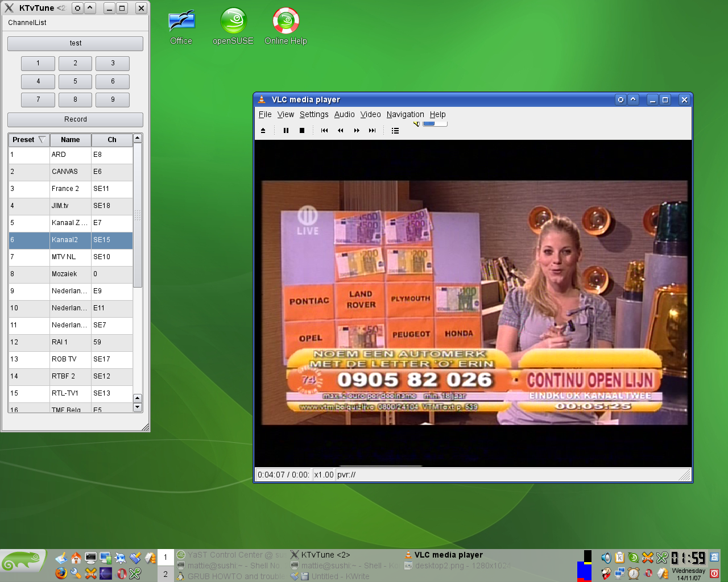Select the MTV NL channel row
The width and height of the screenshot is (728, 582).
pos(71,257)
